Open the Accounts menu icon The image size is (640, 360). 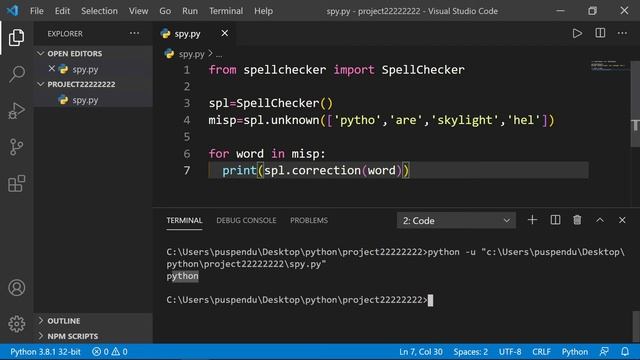pos(16,288)
